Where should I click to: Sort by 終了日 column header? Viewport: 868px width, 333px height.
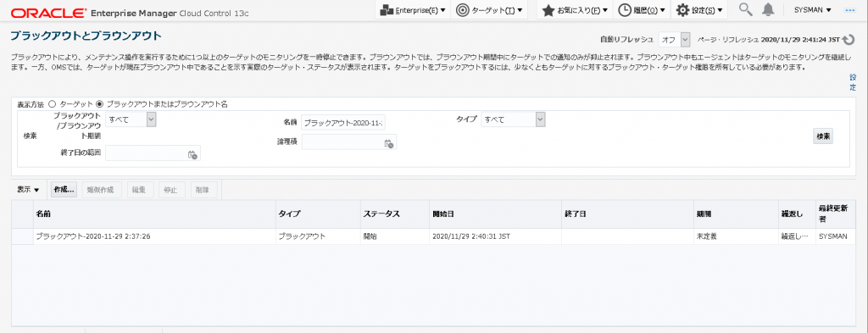(627, 214)
